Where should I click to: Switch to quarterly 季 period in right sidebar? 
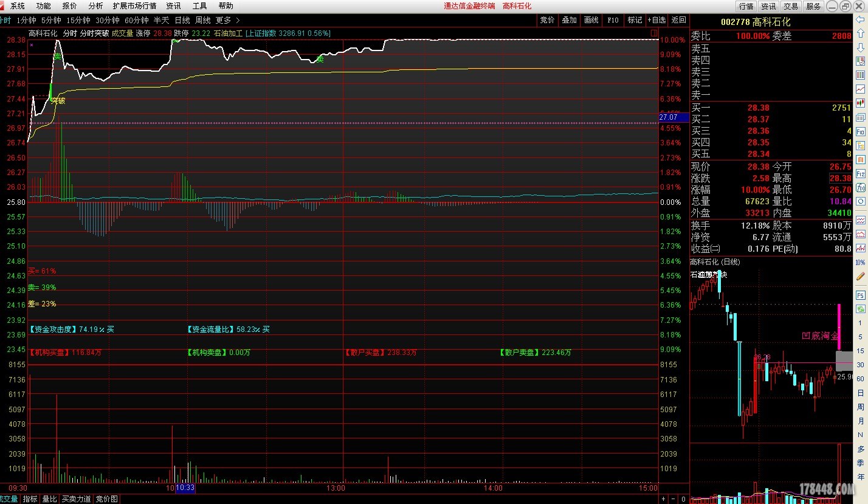pyautogui.click(x=860, y=463)
